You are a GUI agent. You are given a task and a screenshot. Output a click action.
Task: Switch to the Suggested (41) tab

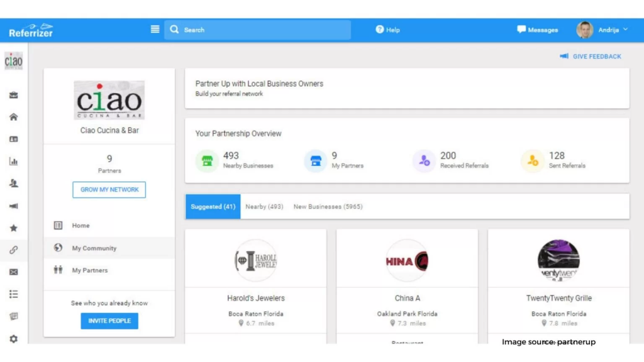pos(213,206)
